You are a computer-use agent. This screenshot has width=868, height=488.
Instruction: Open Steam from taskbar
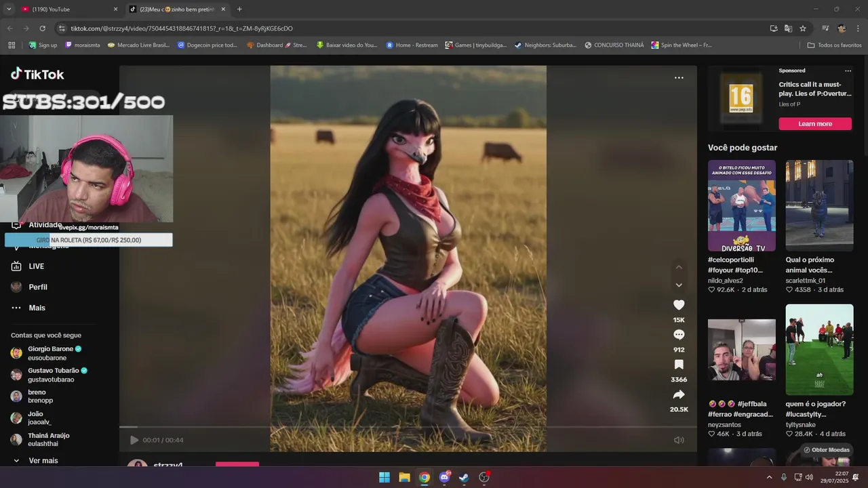pyautogui.click(x=464, y=477)
